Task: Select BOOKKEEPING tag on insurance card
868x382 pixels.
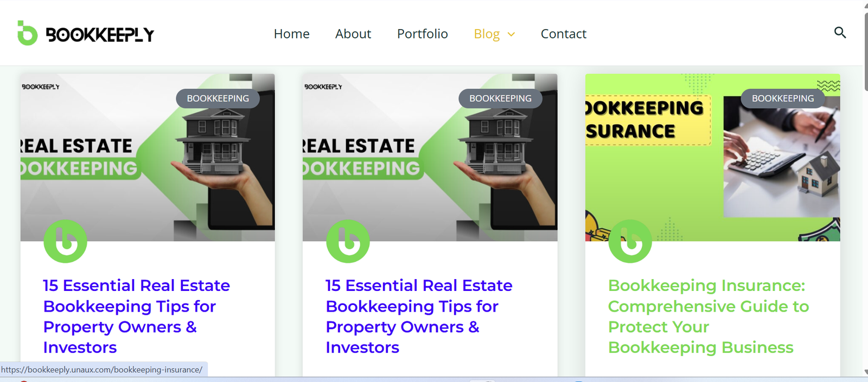Action: pyautogui.click(x=783, y=99)
